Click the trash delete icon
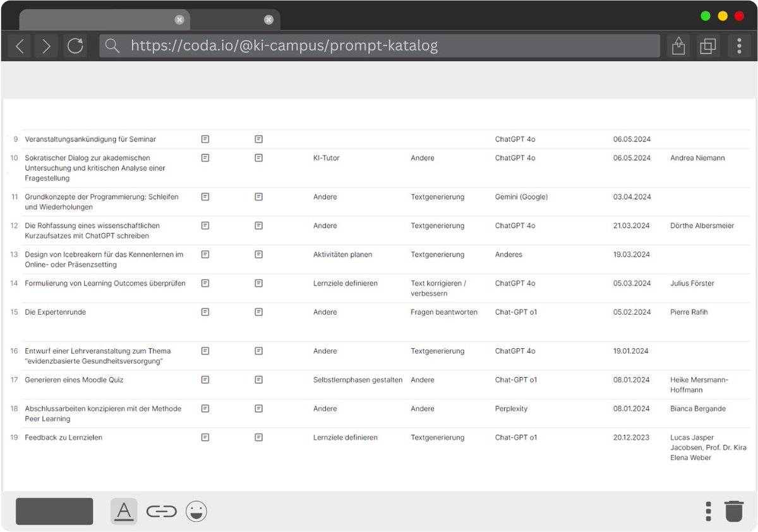Viewport: 758px width, 532px height. tap(734, 511)
